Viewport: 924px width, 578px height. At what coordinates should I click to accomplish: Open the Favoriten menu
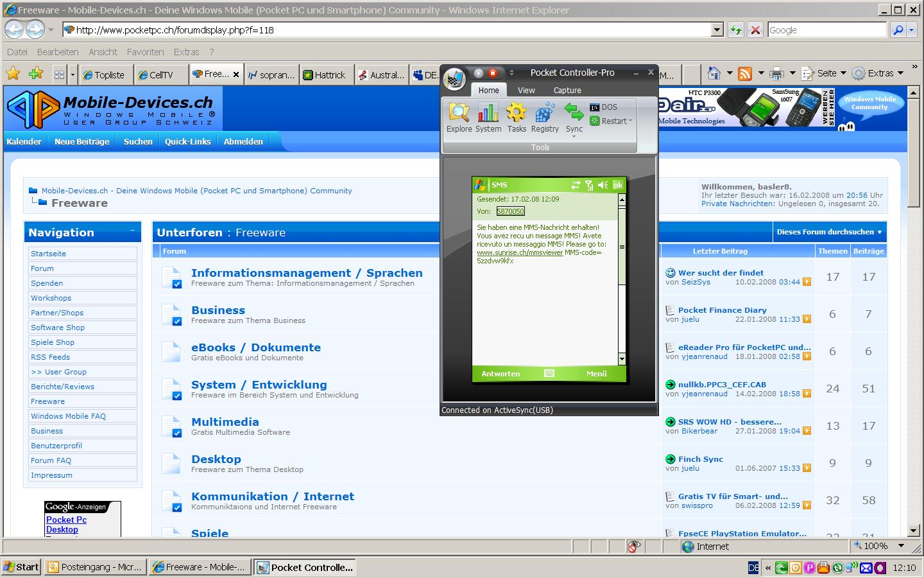(145, 52)
